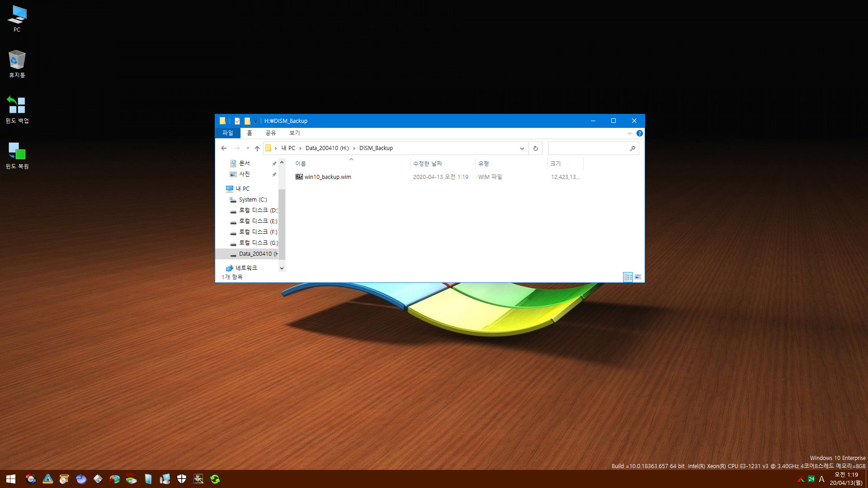
Task: Click 내 PC in the address breadcrumb
Action: tap(288, 148)
